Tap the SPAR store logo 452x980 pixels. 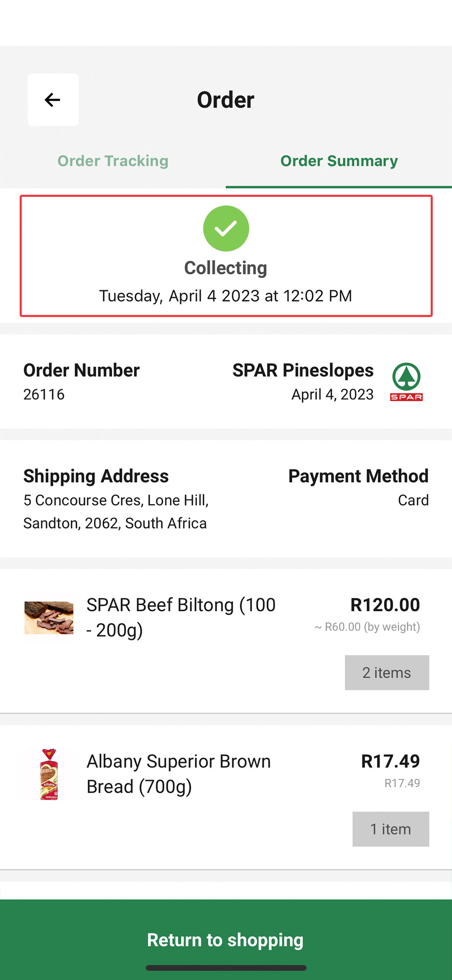[406, 382]
